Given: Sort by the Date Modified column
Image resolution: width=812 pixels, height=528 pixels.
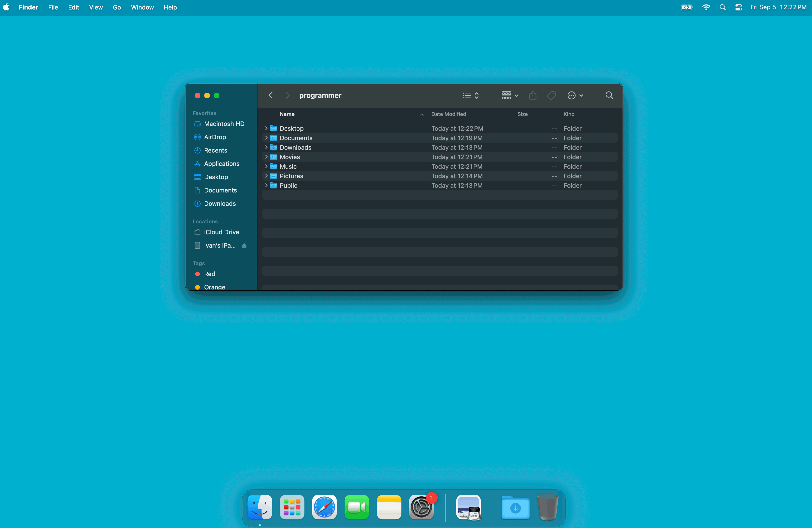Looking at the screenshot, I should [x=448, y=114].
